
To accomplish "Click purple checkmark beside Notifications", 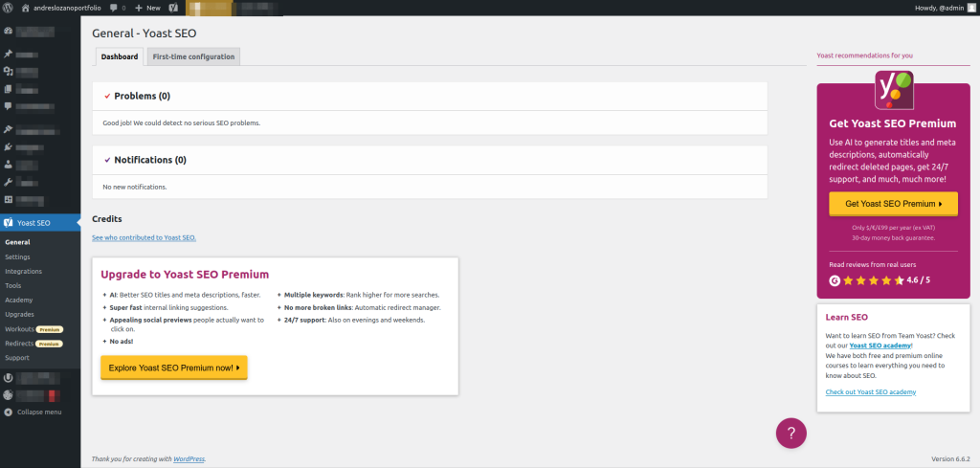I will 107,160.
